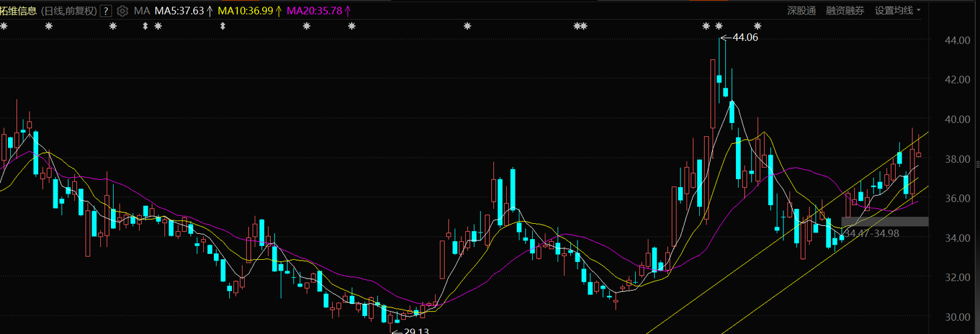
Task: Click the 34.47-34.98 gap label
Action: (x=872, y=233)
